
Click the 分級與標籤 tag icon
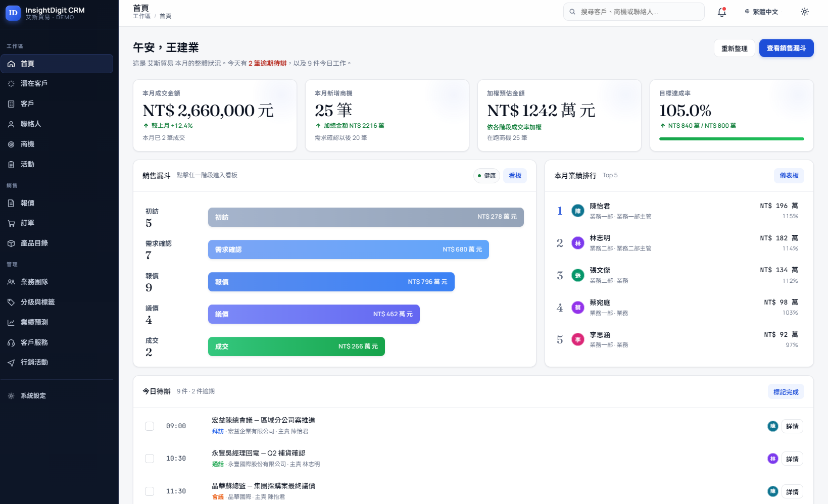click(x=11, y=302)
